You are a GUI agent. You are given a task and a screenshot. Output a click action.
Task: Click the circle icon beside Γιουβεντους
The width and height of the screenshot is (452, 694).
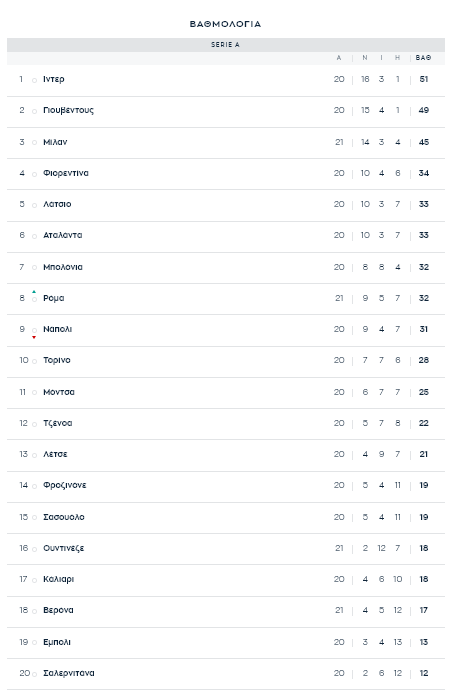34,112
